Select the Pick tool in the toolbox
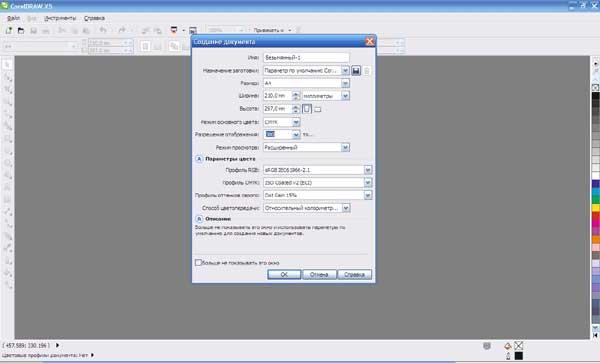600x363 pixels. pos(7,65)
